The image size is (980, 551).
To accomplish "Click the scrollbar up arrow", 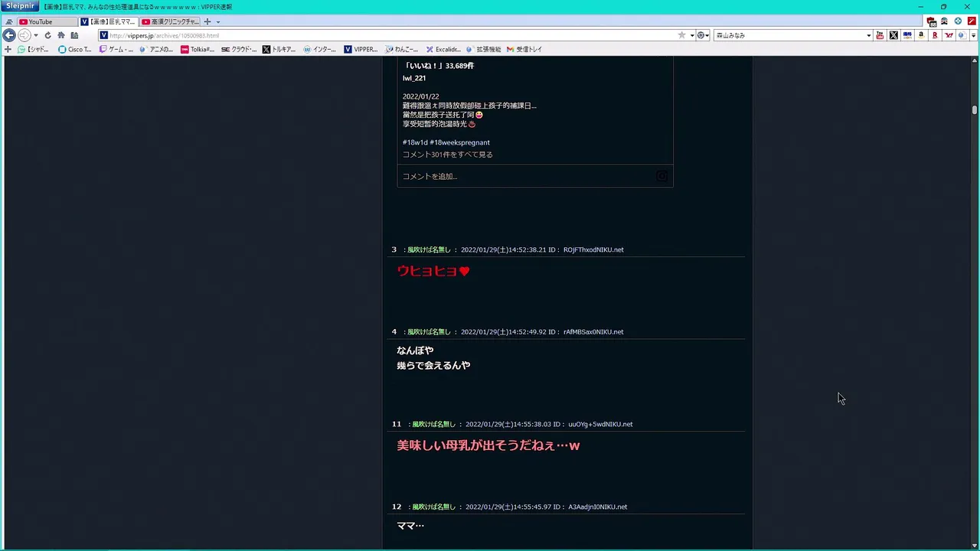I will point(975,60).
